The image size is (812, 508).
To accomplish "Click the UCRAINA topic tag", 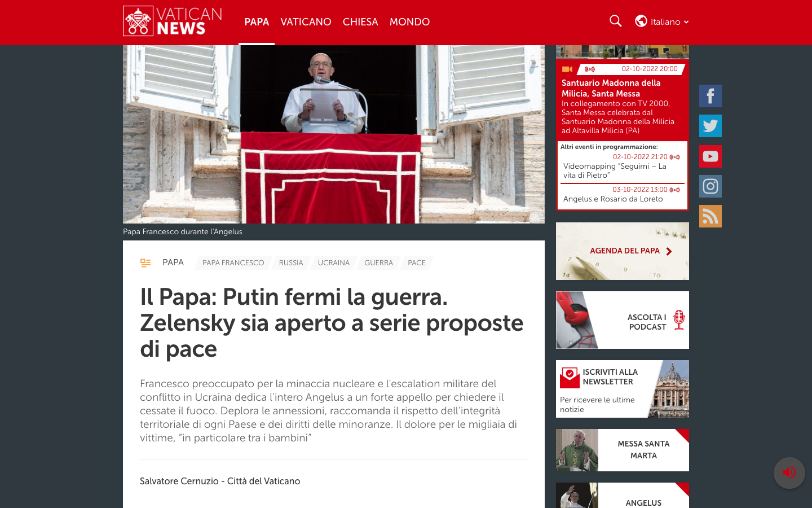I will click(x=333, y=263).
